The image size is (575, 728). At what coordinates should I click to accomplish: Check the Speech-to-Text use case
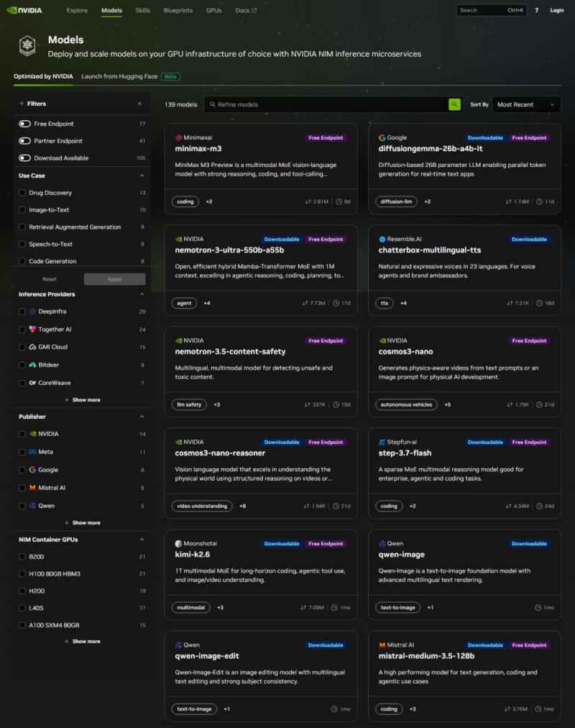(x=22, y=244)
